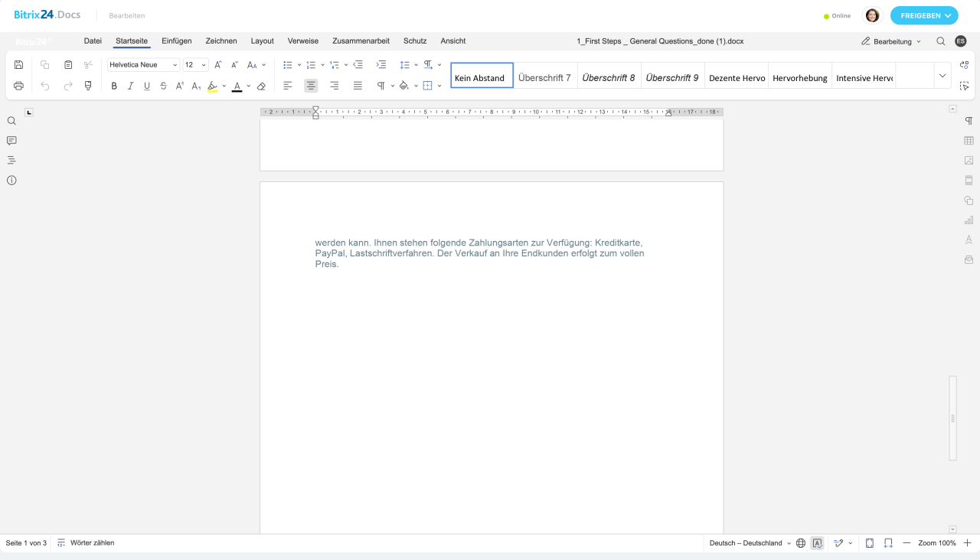Click the clear formatting eraser icon
The width and height of the screenshot is (980, 560).
[261, 86]
